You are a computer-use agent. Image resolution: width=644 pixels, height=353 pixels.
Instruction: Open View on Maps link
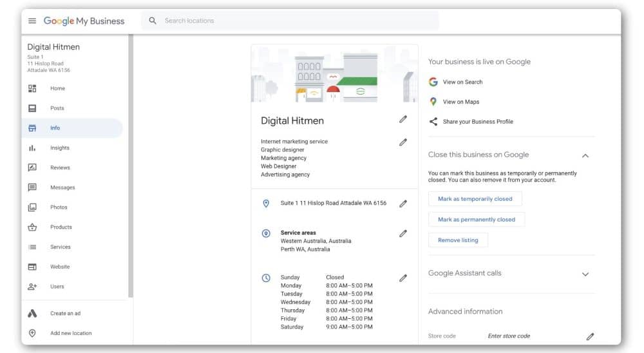(x=461, y=102)
